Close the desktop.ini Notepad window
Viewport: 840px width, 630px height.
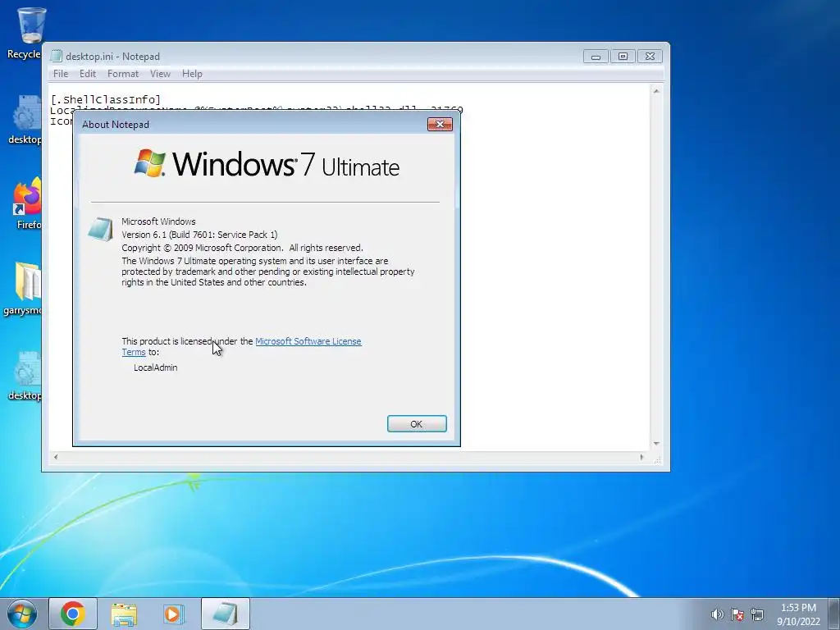click(650, 57)
